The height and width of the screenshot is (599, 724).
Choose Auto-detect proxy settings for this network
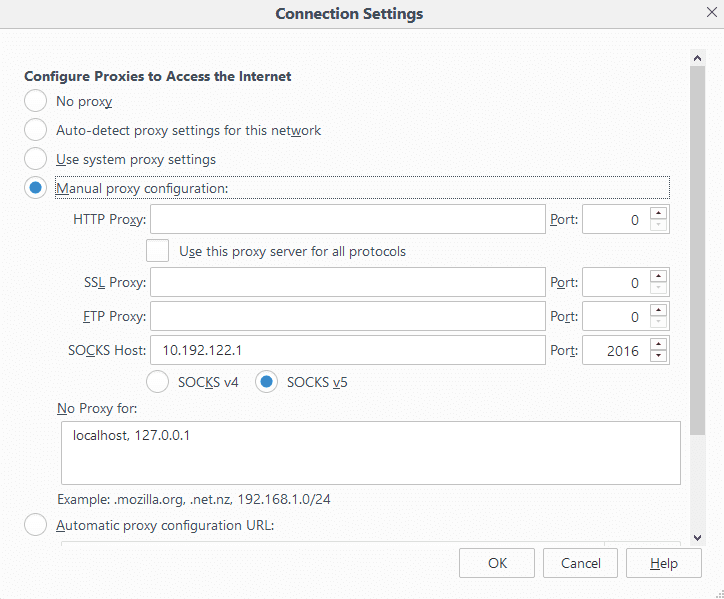36,130
